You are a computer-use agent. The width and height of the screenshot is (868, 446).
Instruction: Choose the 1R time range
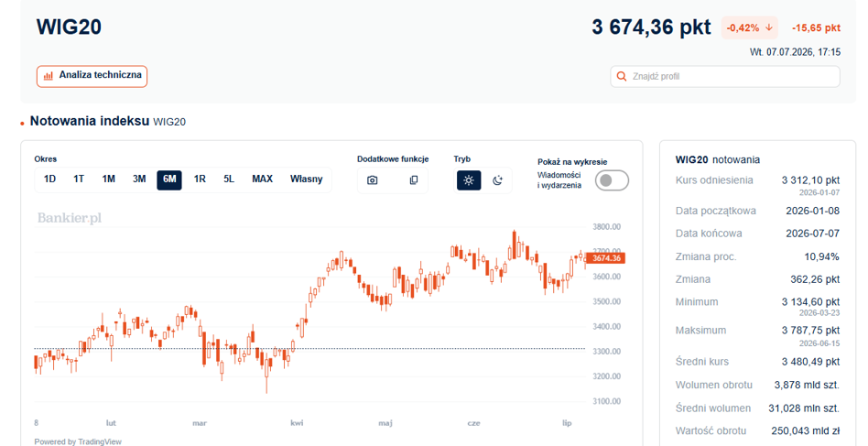click(200, 179)
